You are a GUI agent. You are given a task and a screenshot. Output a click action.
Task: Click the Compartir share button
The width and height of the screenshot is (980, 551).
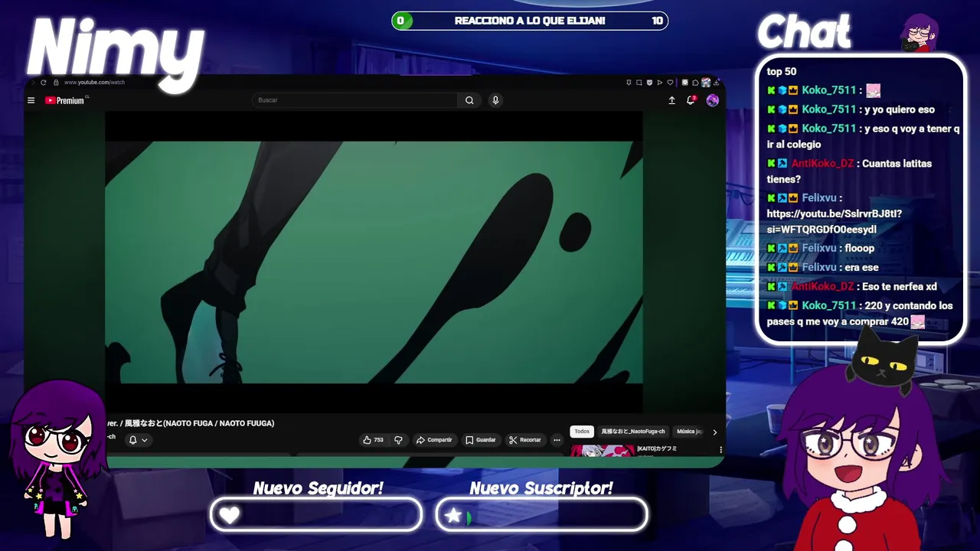434,440
